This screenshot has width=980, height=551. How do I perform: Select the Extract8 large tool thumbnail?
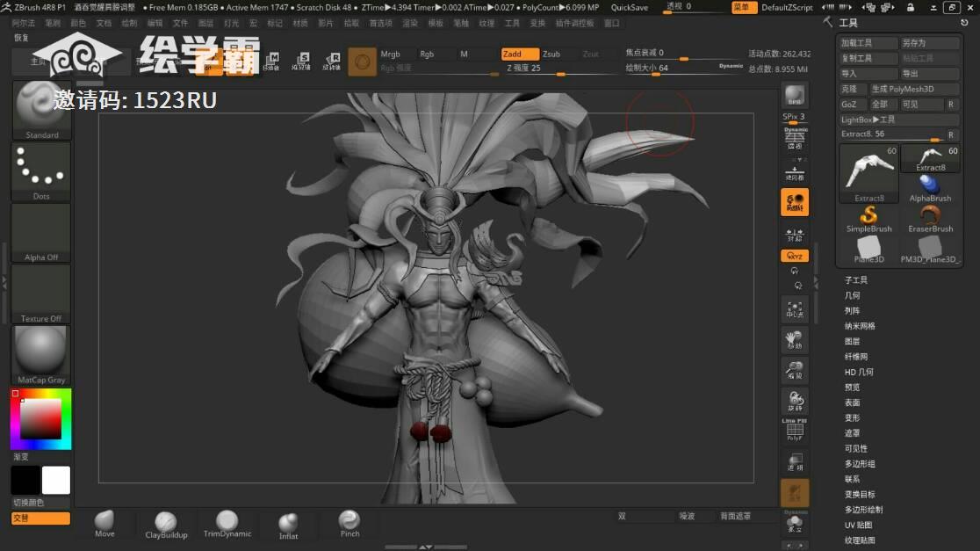(868, 173)
